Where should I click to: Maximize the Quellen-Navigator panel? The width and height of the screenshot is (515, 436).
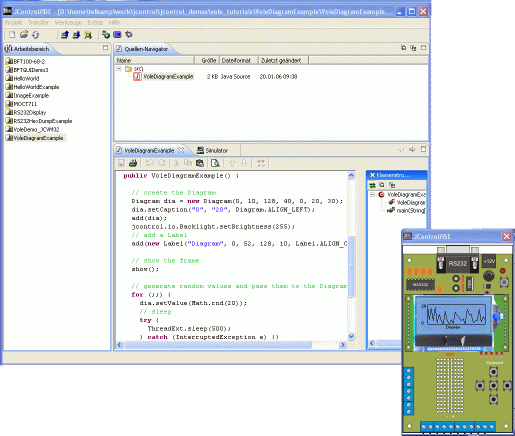click(423, 48)
